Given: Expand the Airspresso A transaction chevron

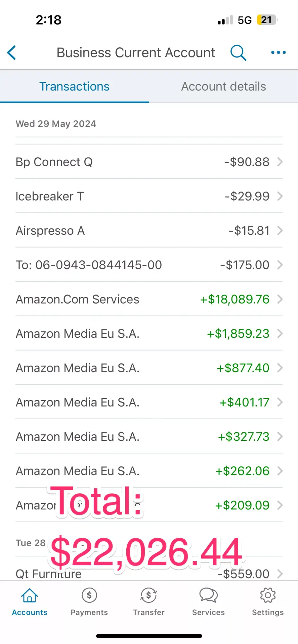Looking at the screenshot, I should pos(280,231).
